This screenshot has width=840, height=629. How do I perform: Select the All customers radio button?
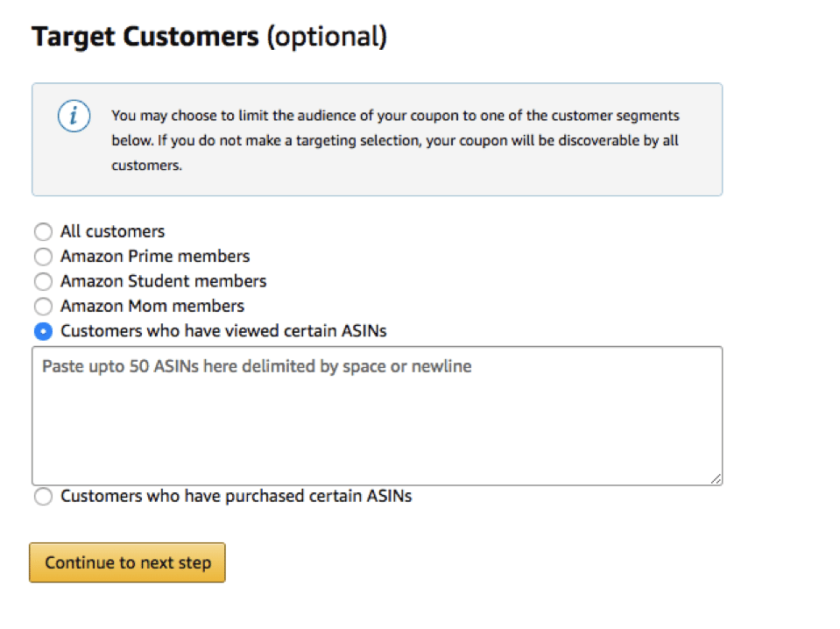(x=43, y=231)
